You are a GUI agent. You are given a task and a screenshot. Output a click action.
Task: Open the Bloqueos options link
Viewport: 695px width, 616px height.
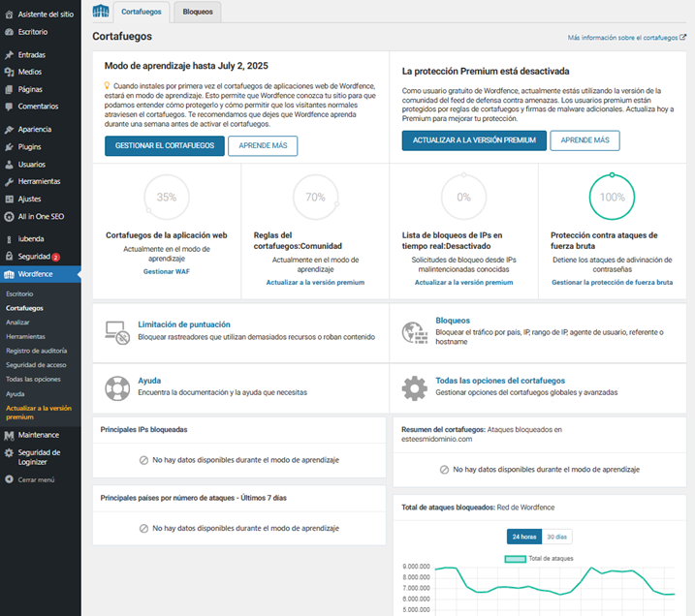(453, 321)
